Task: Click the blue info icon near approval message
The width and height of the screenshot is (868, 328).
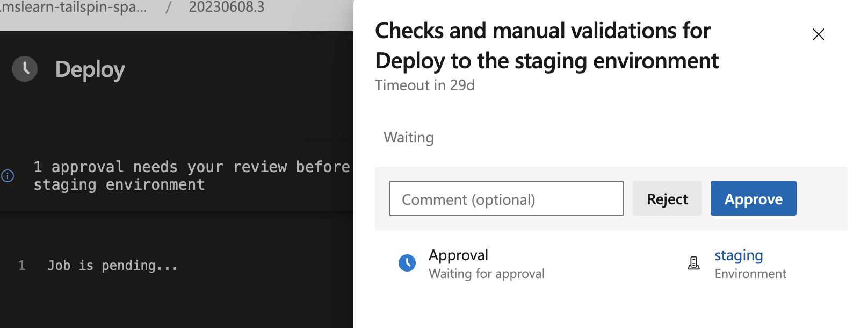Action: 8,176
